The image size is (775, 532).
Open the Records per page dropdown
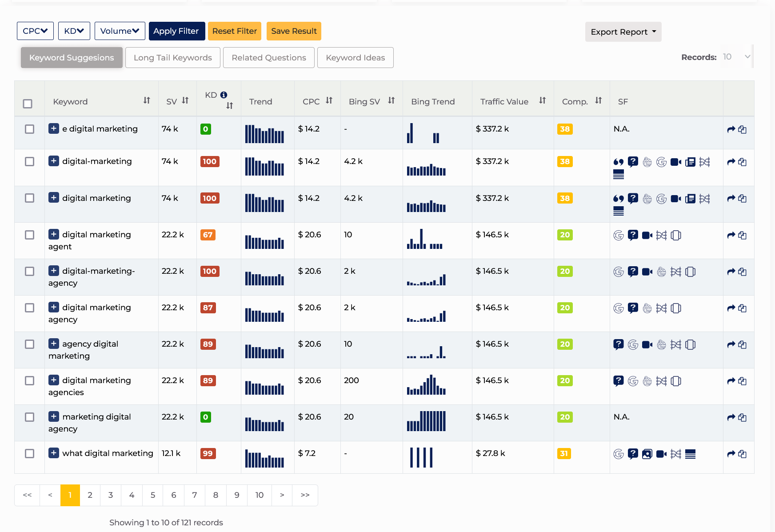click(x=736, y=57)
